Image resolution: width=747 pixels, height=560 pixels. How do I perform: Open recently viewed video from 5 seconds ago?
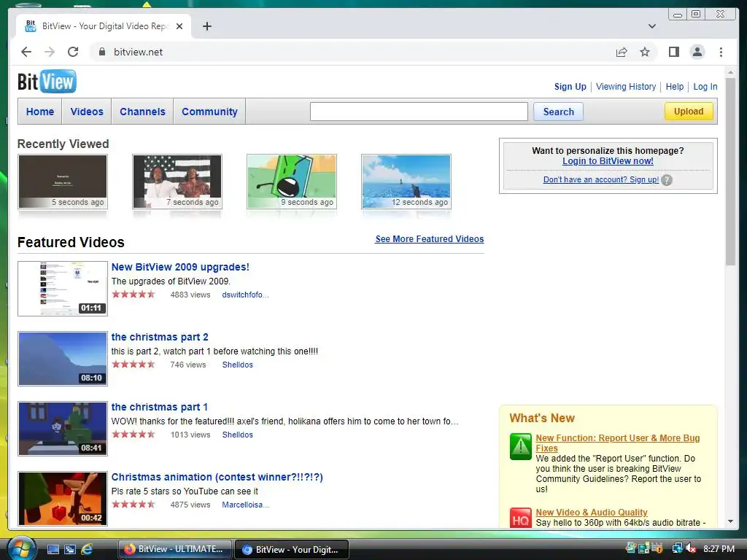coord(63,182)
